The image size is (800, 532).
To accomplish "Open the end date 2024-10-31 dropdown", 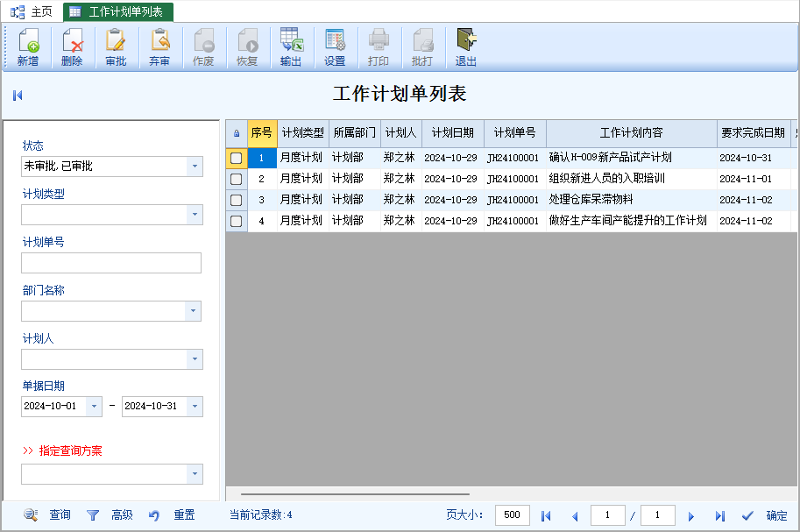I will [195, 407].
